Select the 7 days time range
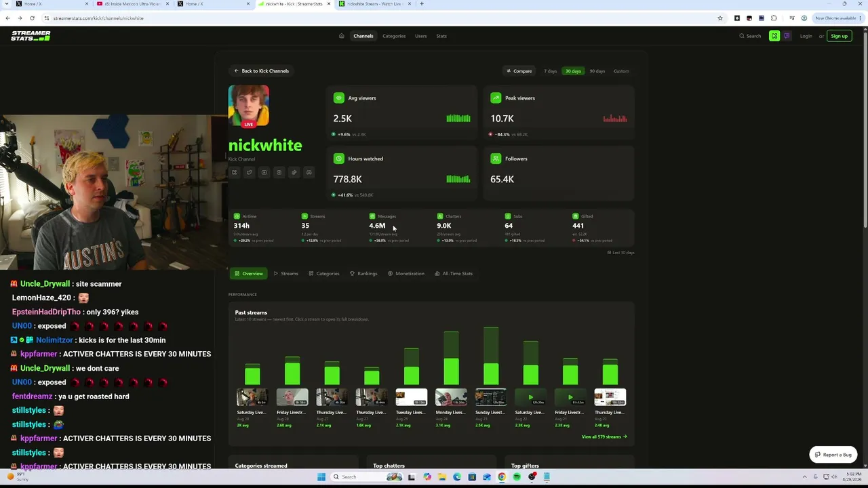The image size is (868, 488). click(551, 71)
